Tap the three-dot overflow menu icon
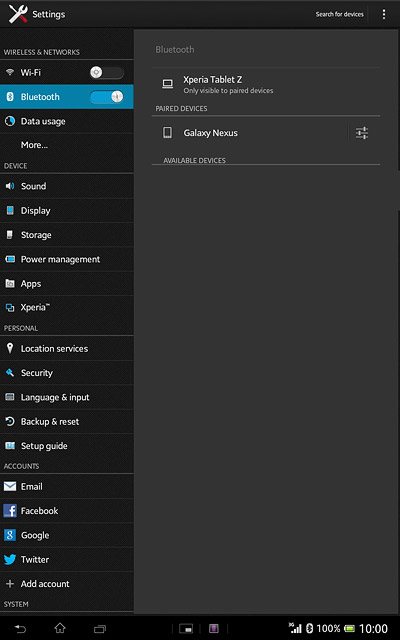The width and height of the screenshot is (400, 640). click(x=384, y=14)
